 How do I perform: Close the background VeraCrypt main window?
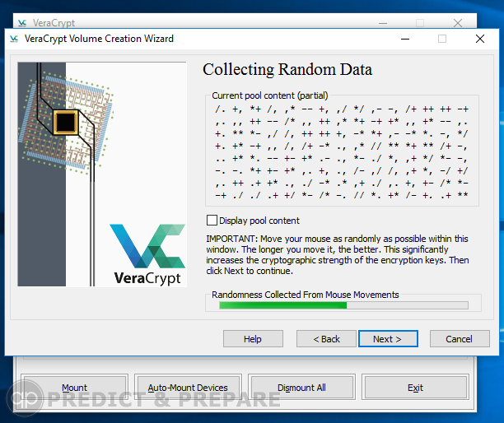coord(458,23)
